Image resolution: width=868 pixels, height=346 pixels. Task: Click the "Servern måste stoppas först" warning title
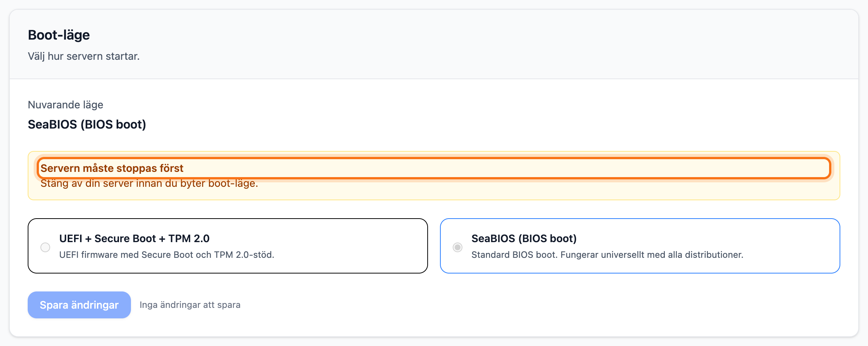112,168
